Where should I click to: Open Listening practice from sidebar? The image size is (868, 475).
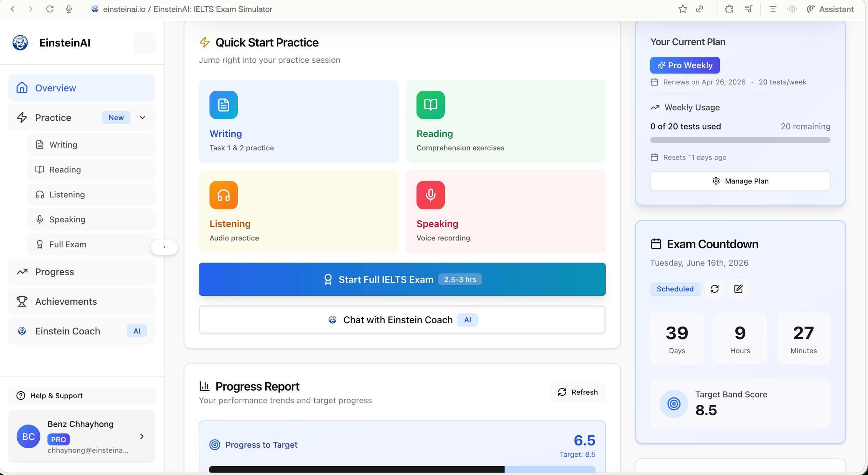tap(91, 194)
